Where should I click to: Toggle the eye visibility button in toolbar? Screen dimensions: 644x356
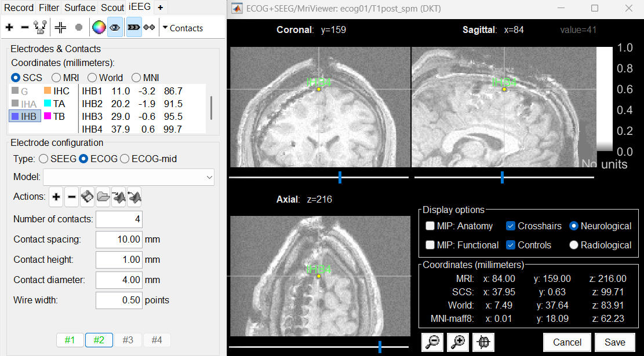point(115,27)
